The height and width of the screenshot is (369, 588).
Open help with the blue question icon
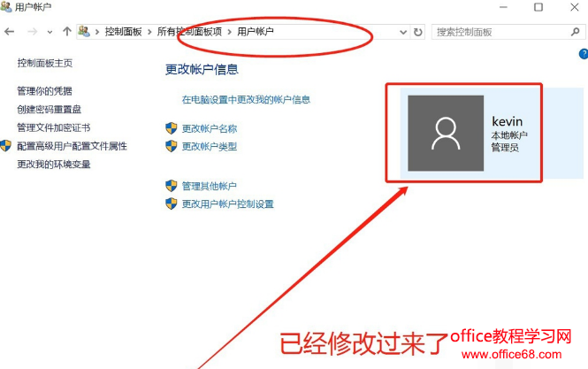click(584, 54)
